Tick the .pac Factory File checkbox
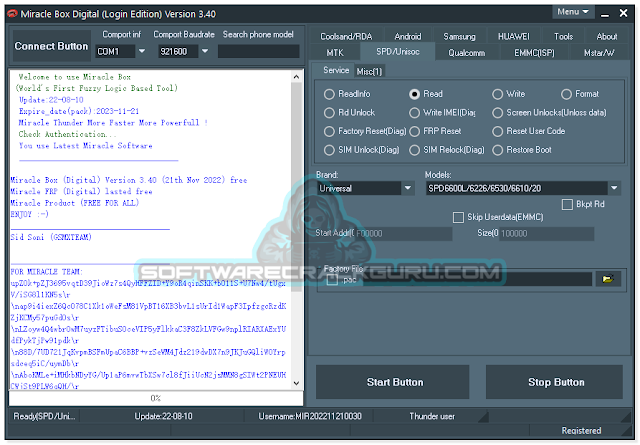The image size is (640, 445). (x=332, y=280)
